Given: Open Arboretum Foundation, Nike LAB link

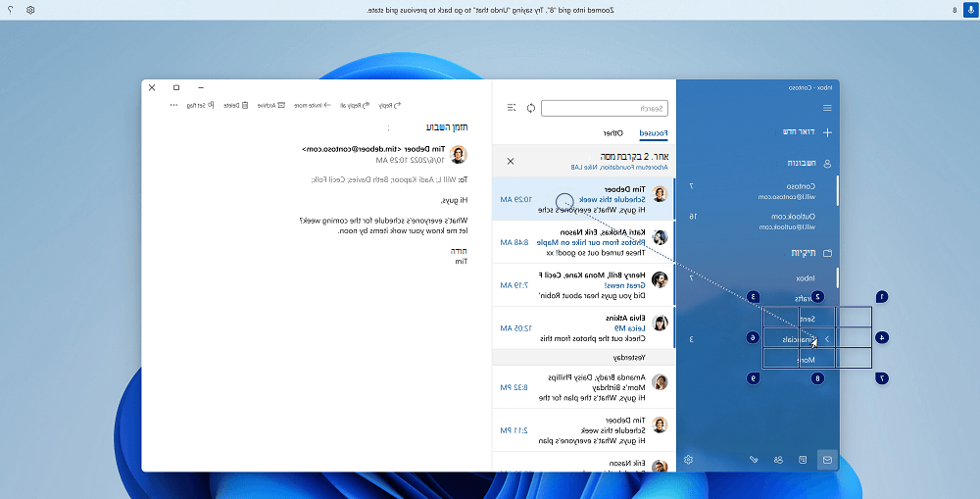Looking at the screenshot, I should [619, 168].
